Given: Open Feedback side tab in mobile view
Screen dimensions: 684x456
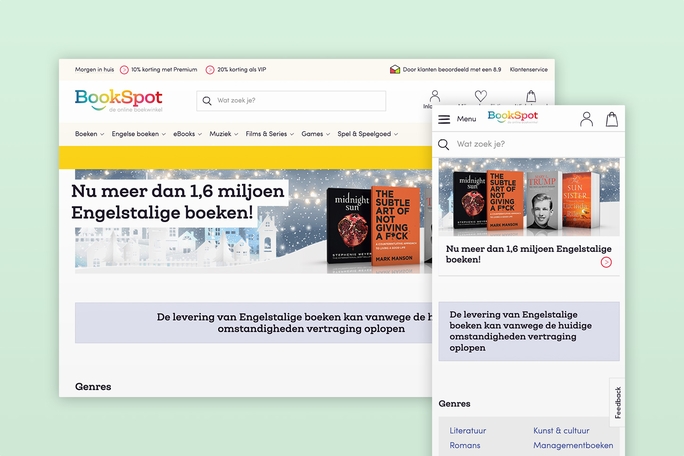Looking at the screenshot, I should (x=617, y=402).
